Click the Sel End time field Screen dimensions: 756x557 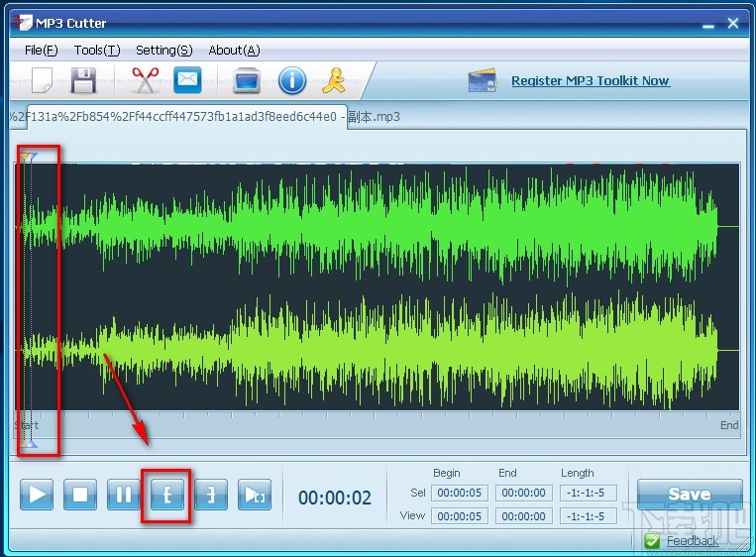[523, 493]
